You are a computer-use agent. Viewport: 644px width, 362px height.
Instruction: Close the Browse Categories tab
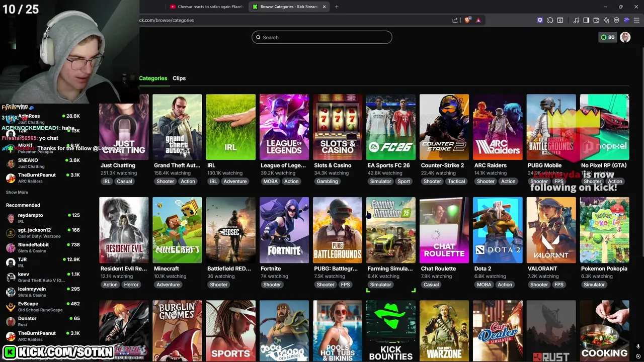pyautogui.click(x=324, y=7)
